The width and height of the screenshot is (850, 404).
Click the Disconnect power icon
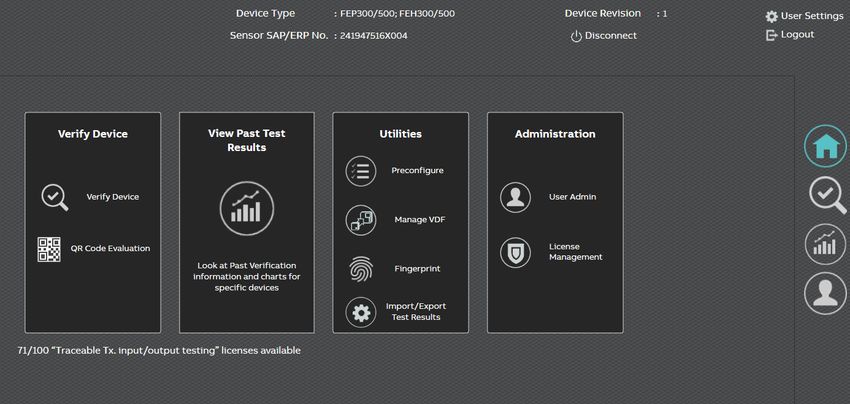point(576,36)
